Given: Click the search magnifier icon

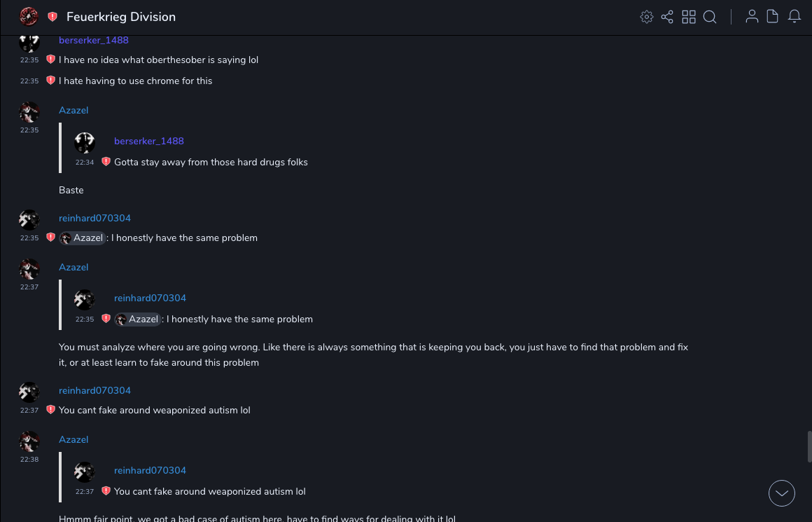Looking at the screenshot, I should pos(710,17).
